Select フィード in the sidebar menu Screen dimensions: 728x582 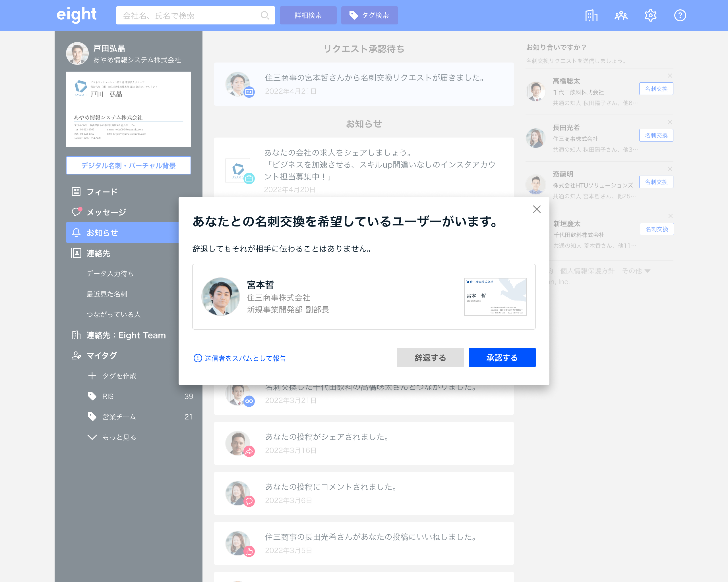(x=102, y=192)
